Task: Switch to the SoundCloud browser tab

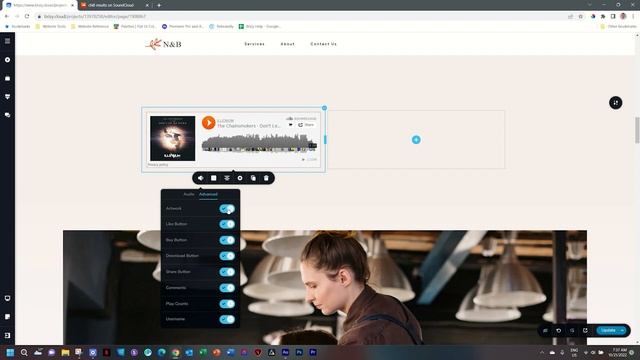Action: point(114,5)
